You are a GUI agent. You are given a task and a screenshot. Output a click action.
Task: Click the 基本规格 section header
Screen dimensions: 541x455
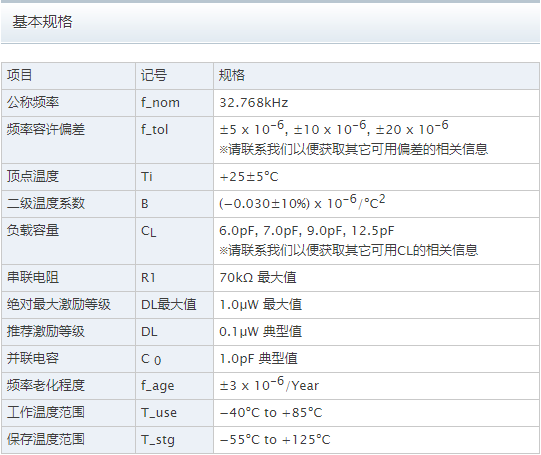click(42, 22)
